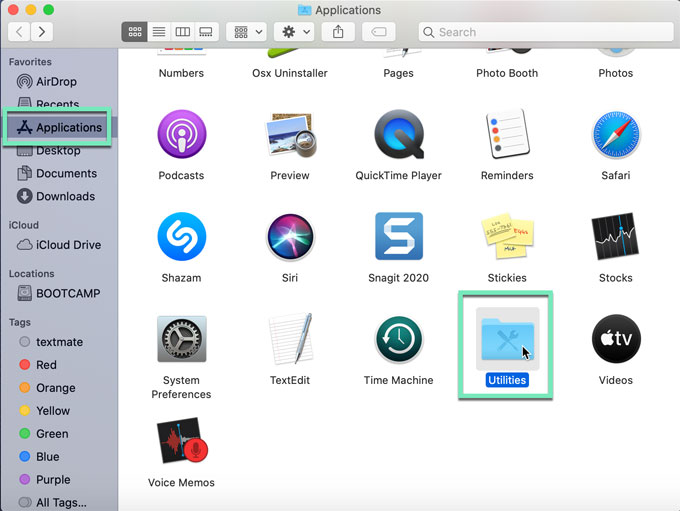Go back with the back arrow
The height and width of the screenshot is (511, 680).
pyautogui.click(x=17, y=32)
